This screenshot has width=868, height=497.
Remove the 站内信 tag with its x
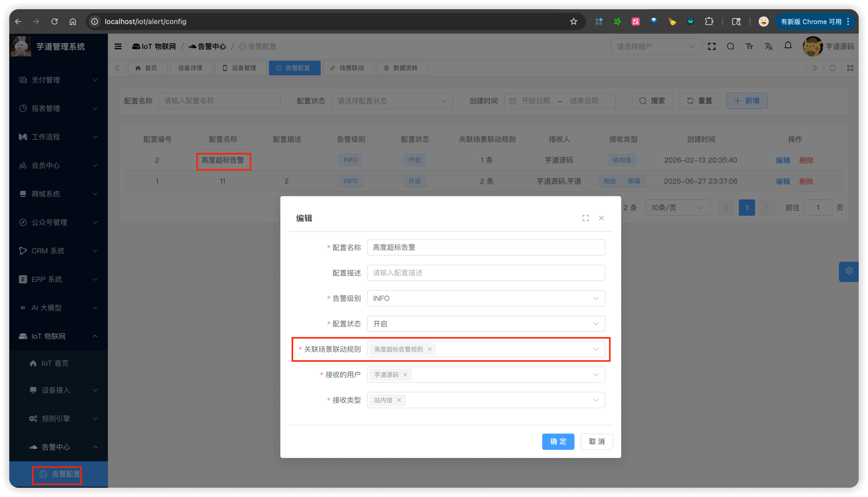[399, 400]
